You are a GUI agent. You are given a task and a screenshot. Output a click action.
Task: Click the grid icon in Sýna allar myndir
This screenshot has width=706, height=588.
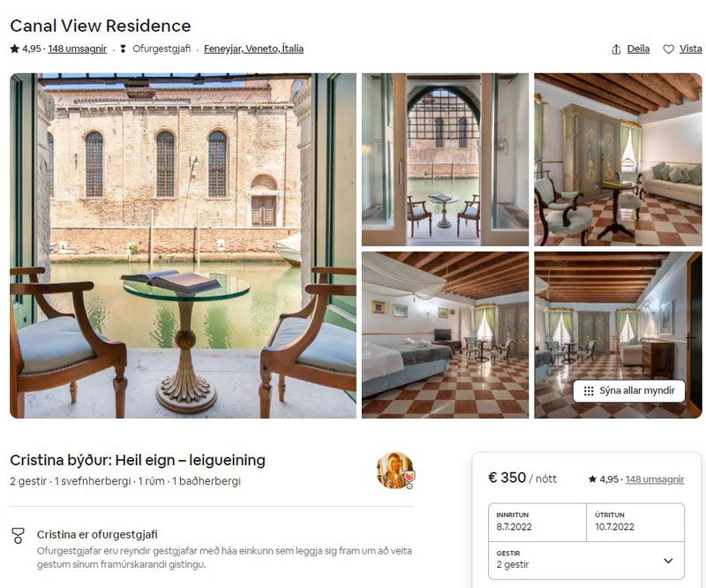point(589,390)
